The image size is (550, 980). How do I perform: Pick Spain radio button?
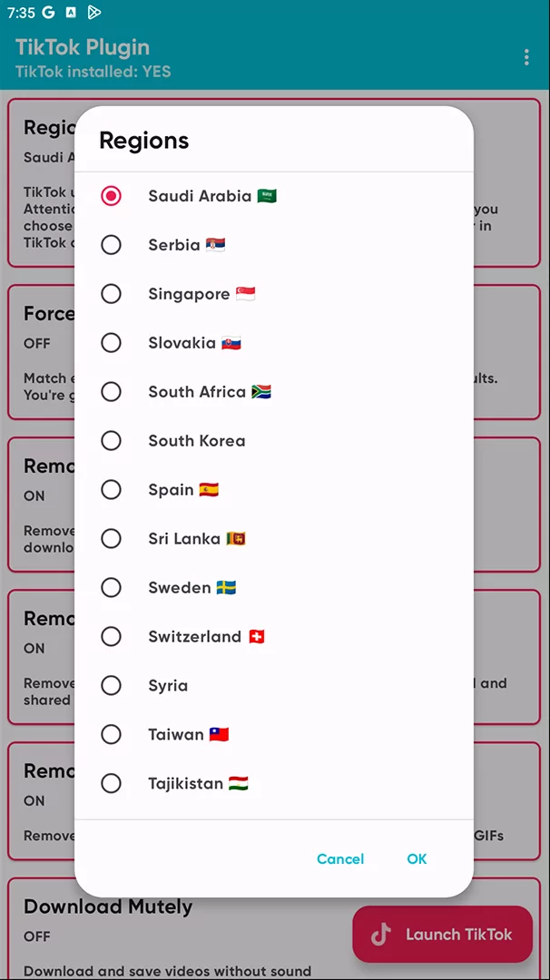point(111,490)
